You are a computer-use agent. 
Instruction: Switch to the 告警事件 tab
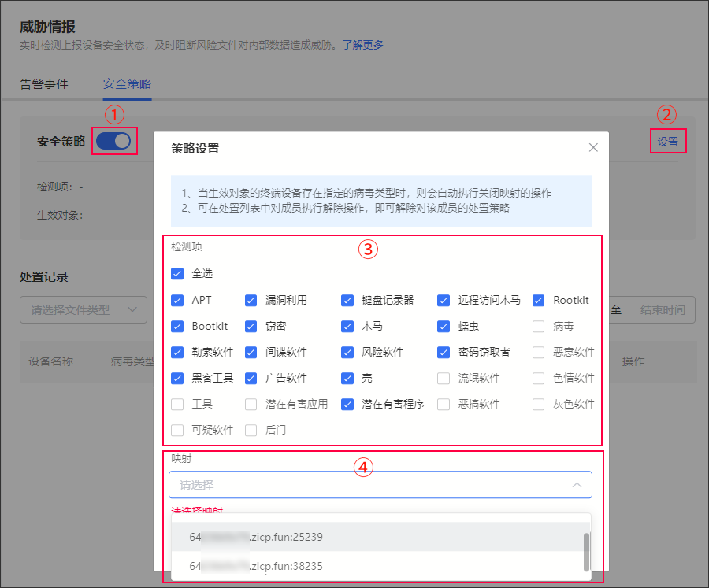pyautogui.click(x=43, y=84)
